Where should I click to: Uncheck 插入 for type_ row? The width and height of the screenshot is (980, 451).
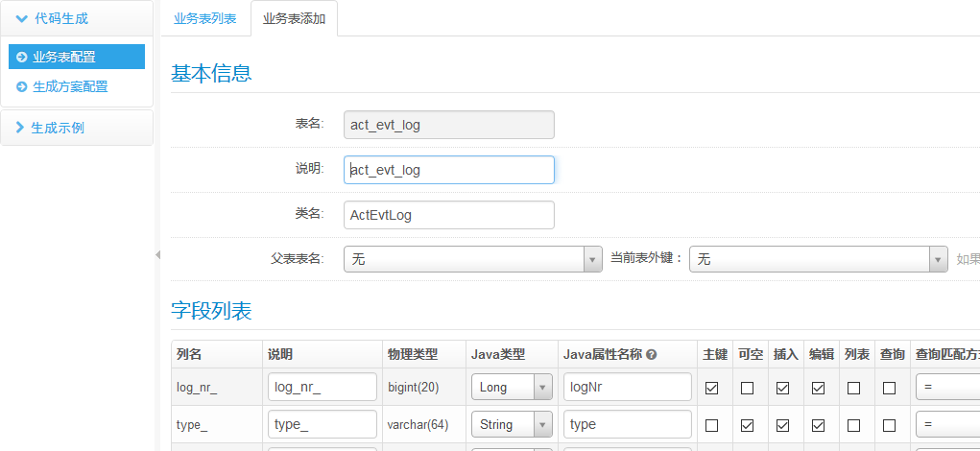pyautogui.click(x=782, y=425)
